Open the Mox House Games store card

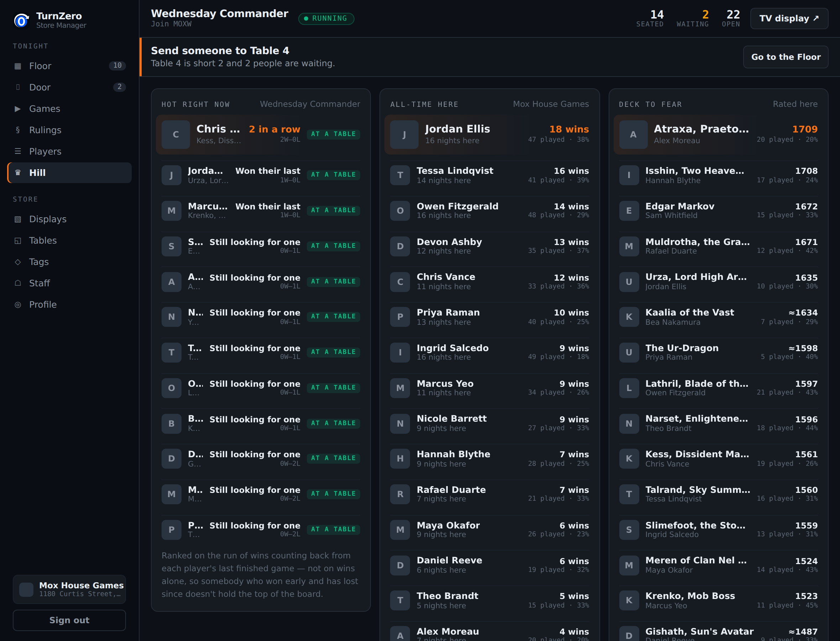coord(69,589)
